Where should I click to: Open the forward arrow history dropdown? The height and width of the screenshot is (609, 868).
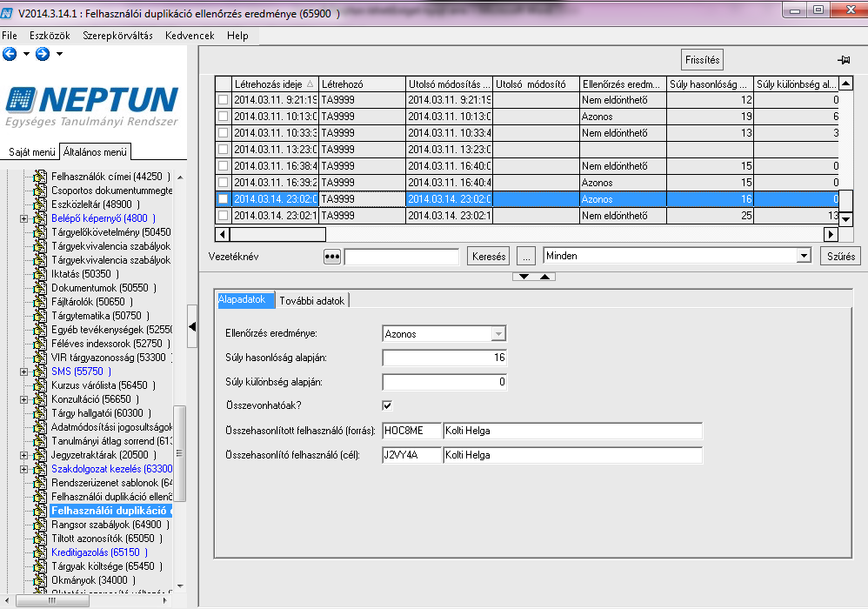pyautogui.click(x=59, y=54)
